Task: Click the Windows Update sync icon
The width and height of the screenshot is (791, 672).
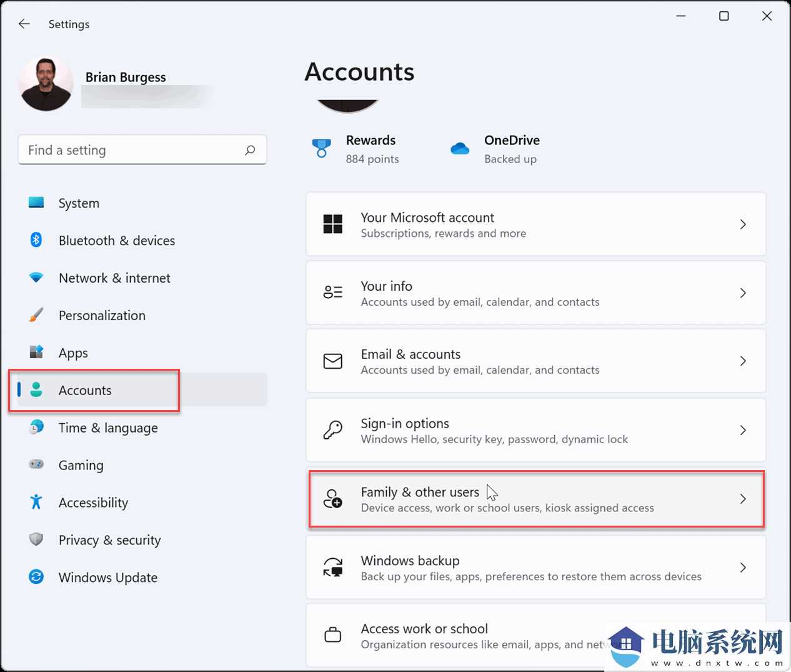Action: (x=36, y=577)
